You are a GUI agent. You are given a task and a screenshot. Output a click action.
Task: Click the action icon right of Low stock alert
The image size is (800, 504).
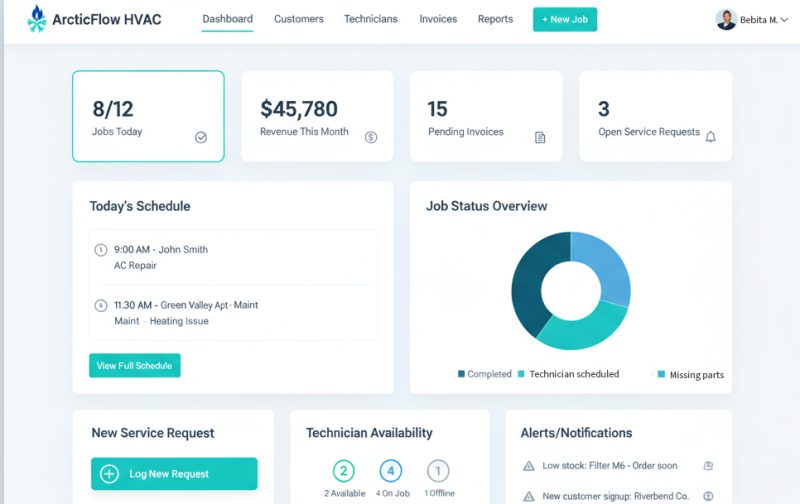(x=708, y=466)
